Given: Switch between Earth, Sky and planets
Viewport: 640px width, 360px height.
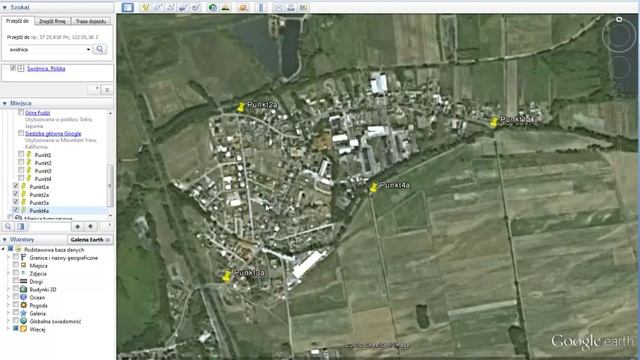Looking at the screenshot, I should 243,7.
